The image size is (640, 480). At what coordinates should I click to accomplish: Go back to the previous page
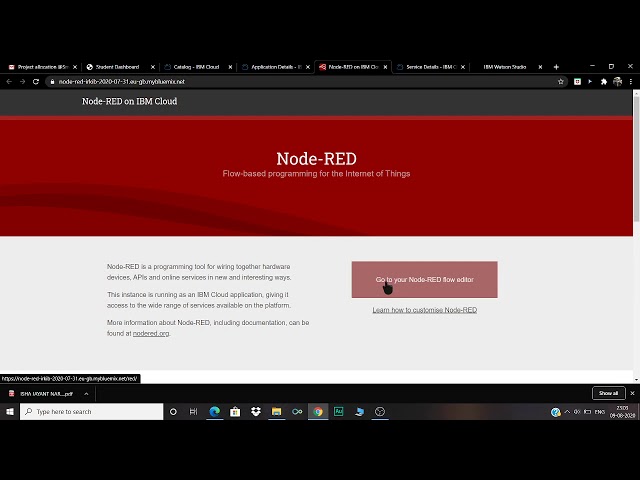(x=9, y=82)
